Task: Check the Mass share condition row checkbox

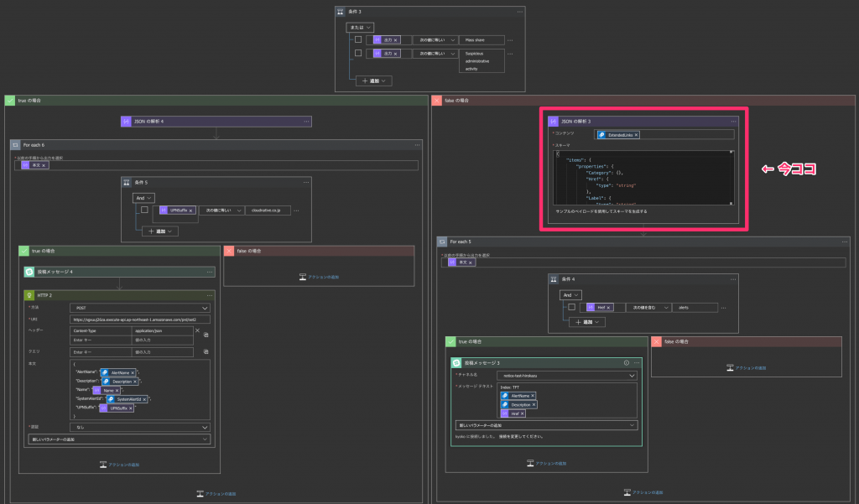Action: click(x=358, y=39)
